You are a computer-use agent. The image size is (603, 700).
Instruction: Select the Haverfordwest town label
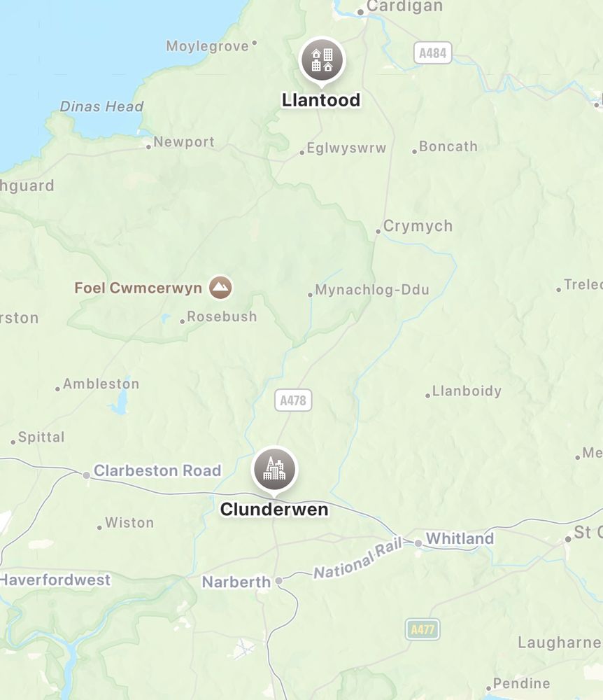[55, 580]
